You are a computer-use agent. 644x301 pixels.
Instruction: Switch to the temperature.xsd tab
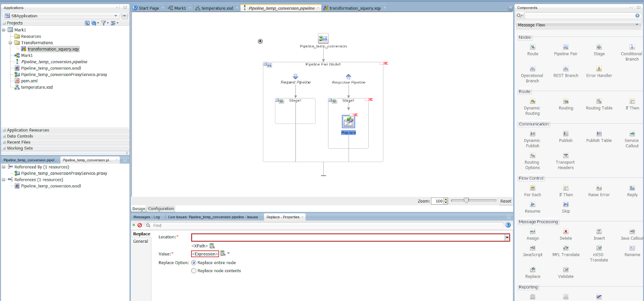pyautogui.click(x=217, y=8)
